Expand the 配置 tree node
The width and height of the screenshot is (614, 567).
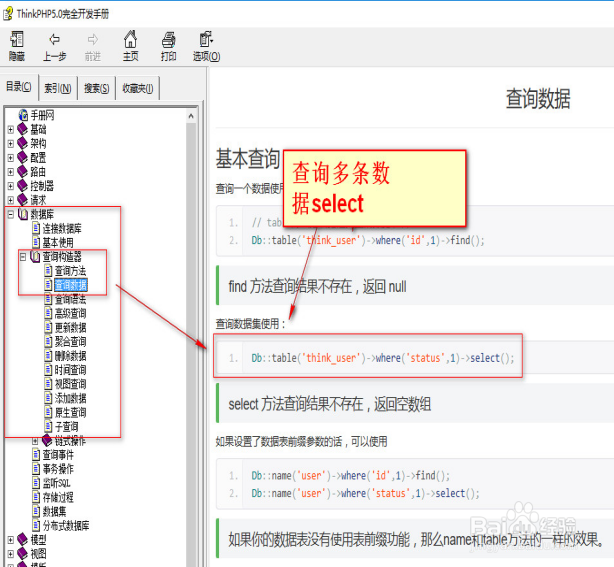click(11, 158)
